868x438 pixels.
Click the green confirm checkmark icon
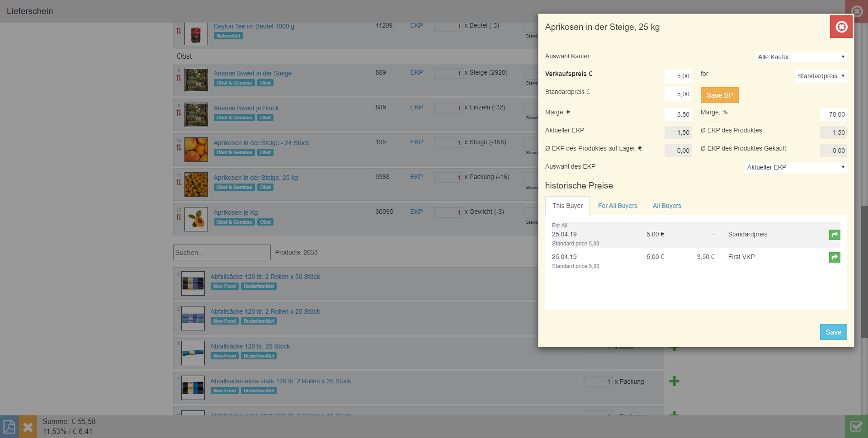(856, 427)
